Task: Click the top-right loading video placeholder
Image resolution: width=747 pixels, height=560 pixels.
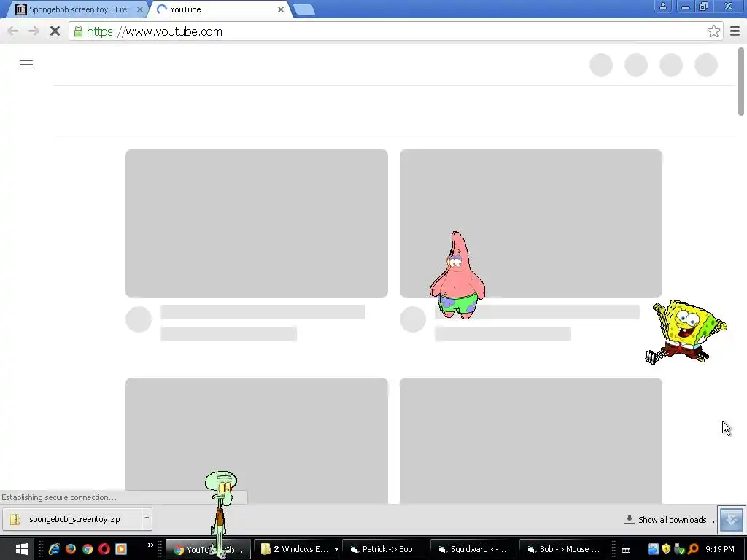Action: coord(531,223)
